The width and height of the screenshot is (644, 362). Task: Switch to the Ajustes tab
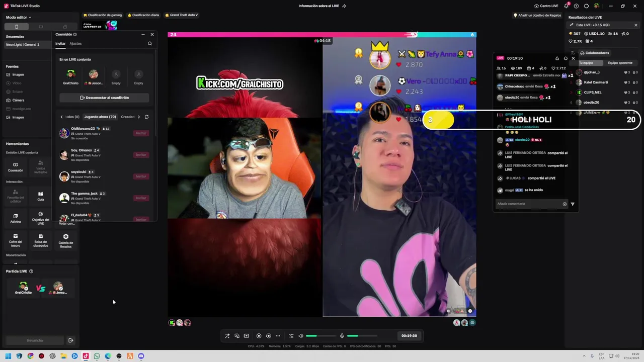coord(75,44)
